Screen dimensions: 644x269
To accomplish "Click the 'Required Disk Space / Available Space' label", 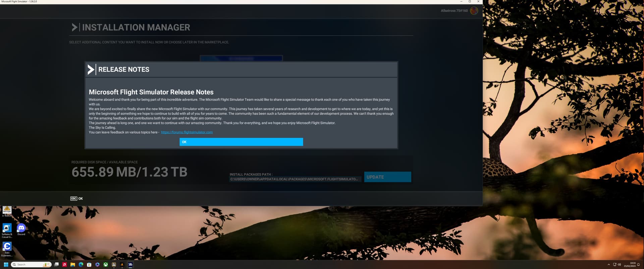I will [105, 162].
